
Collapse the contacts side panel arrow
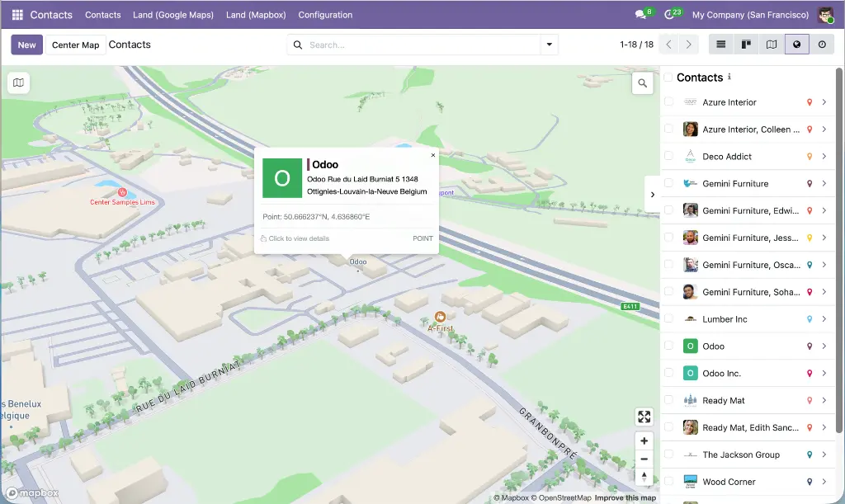tap(653, 195)
